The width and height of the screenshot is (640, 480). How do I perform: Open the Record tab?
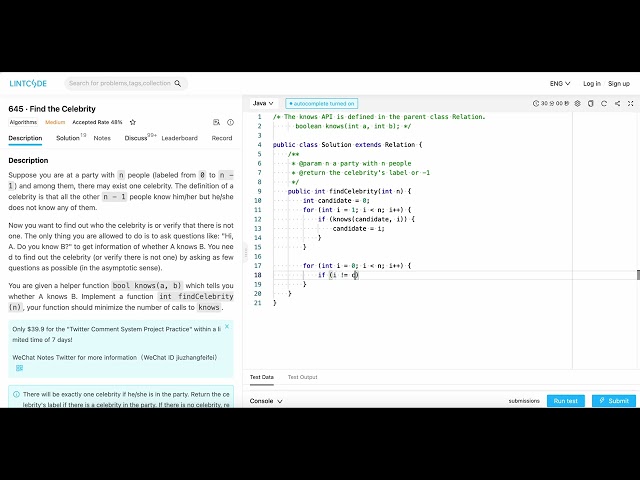222,138
